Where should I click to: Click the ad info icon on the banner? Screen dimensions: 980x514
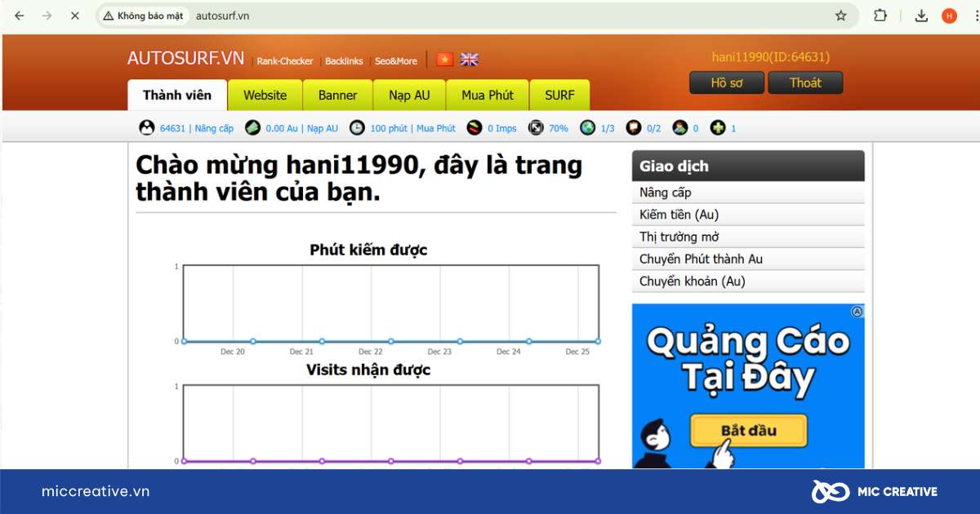(x=857, y=312)
